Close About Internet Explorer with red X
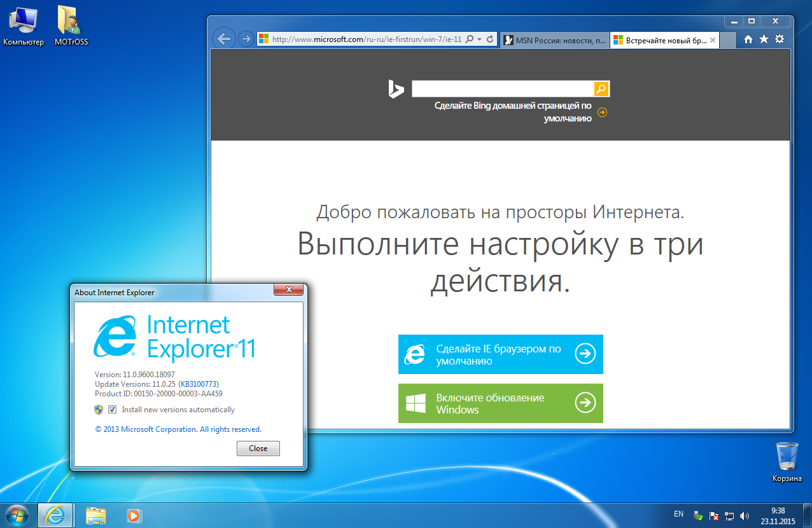This screenshot has height=528, width=812. (x=288, y=291)
